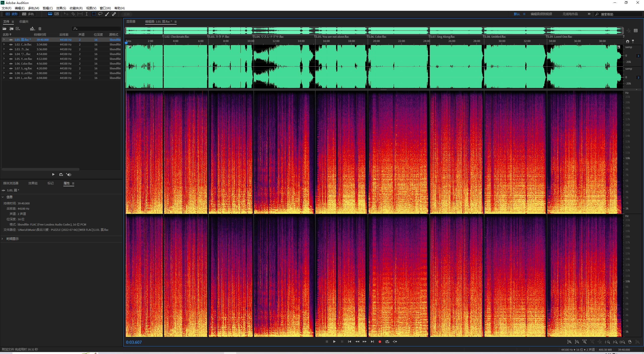
Task: Pick the Paintbrush Selection tool
Action: 107,14
